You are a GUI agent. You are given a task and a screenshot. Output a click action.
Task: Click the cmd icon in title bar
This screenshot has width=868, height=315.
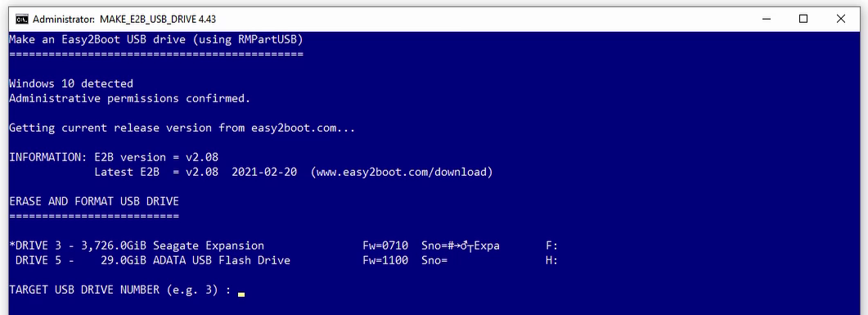tap(21, 20)
